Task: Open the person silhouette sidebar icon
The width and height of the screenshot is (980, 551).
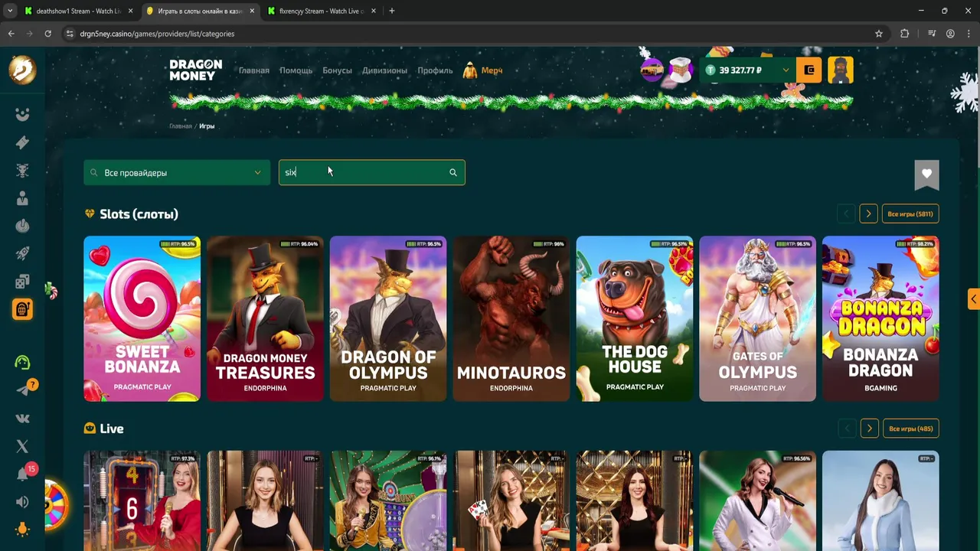Action: (22, 198)
